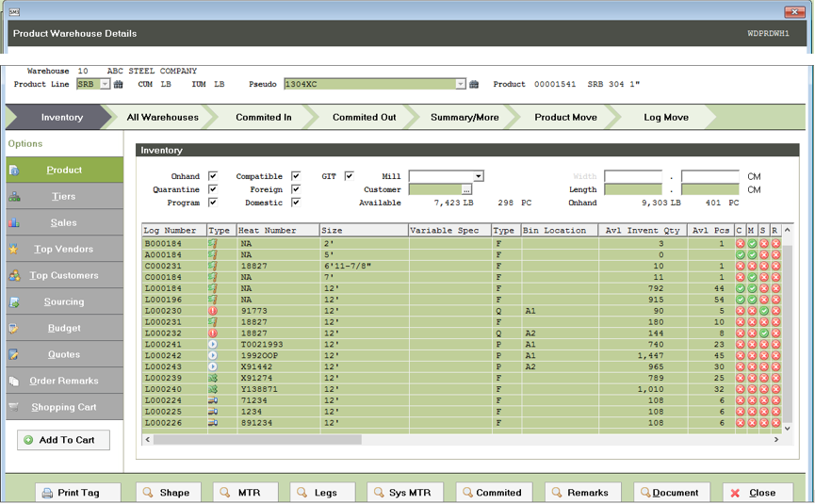The width and height of the screenshot is (815, 504).
Task: Select heat number T0021993 cell
Action: (278, 345)
